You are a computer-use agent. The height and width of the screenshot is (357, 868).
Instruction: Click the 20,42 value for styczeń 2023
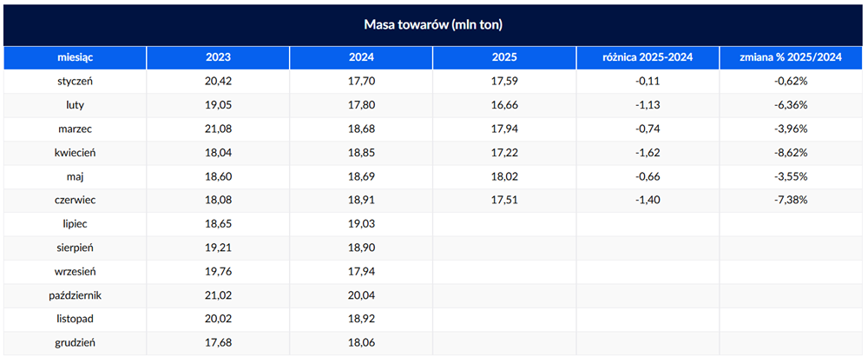218,82
